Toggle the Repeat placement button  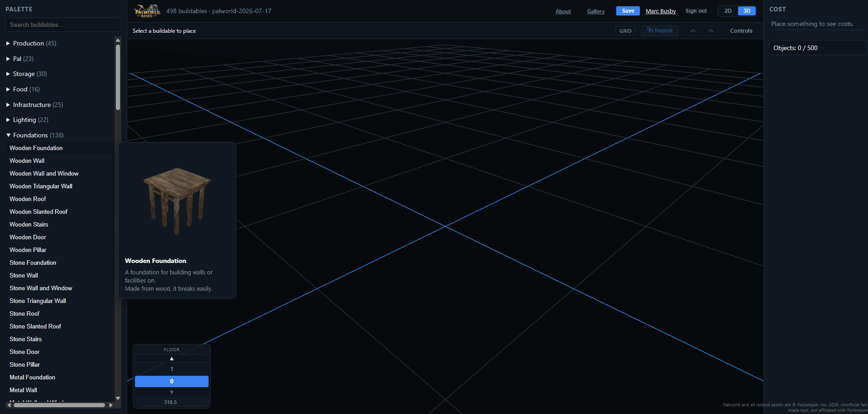tap(660, 30)
